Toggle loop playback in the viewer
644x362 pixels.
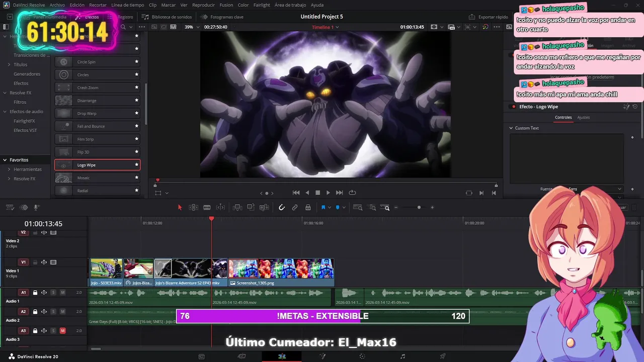click(352, 193)
